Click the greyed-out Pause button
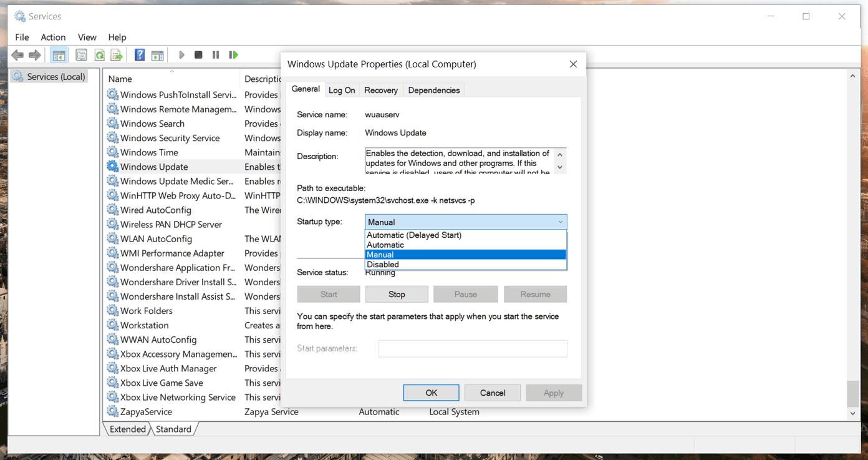The image size is (868, 460). pyautogui.click(x=466, y=294)
